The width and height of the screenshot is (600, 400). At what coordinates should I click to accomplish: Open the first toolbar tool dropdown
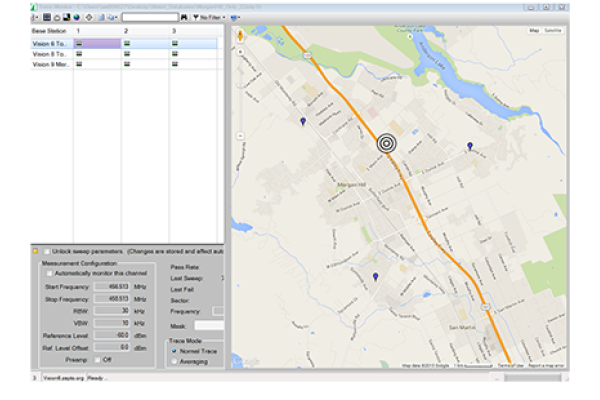point(34,17)
